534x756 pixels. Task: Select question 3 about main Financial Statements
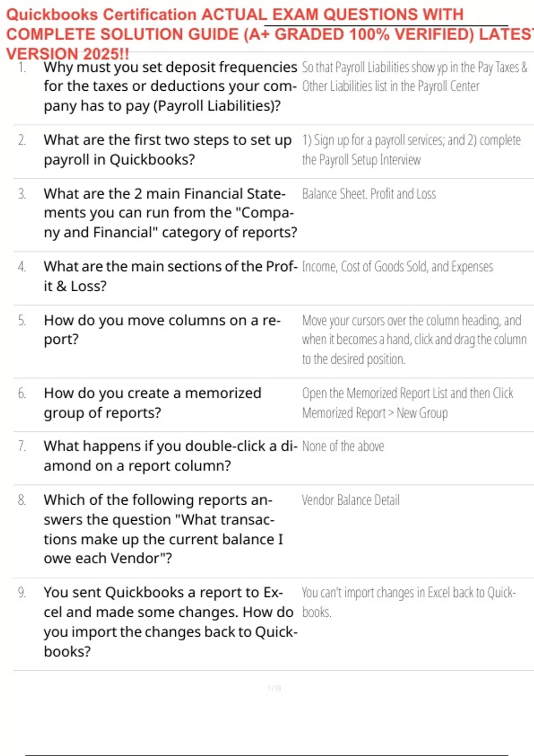point(170,213)
